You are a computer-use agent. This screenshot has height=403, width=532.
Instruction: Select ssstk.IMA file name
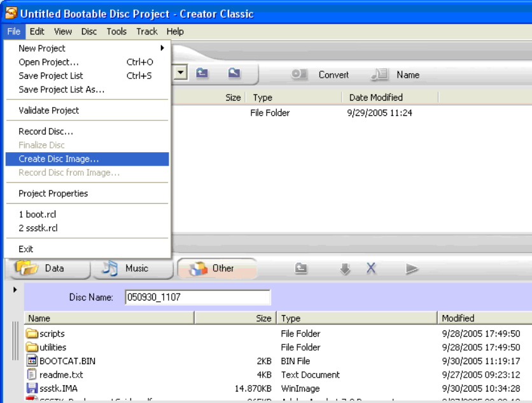point(59,388)
